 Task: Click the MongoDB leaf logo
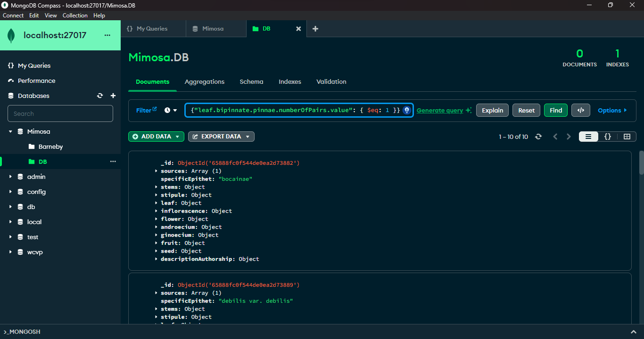pyautogui.click(x=11, y=36)
